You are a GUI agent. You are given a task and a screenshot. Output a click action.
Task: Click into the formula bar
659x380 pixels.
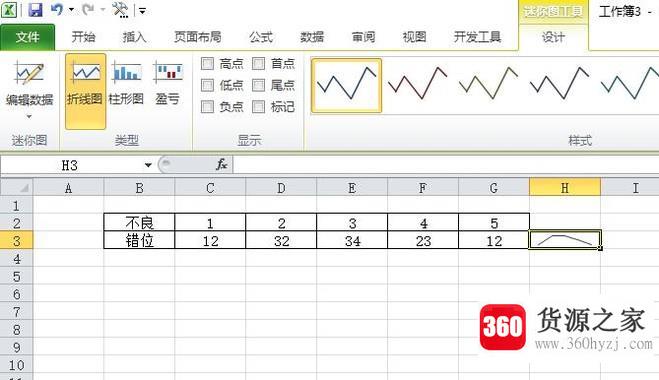[x=445, y=165]
